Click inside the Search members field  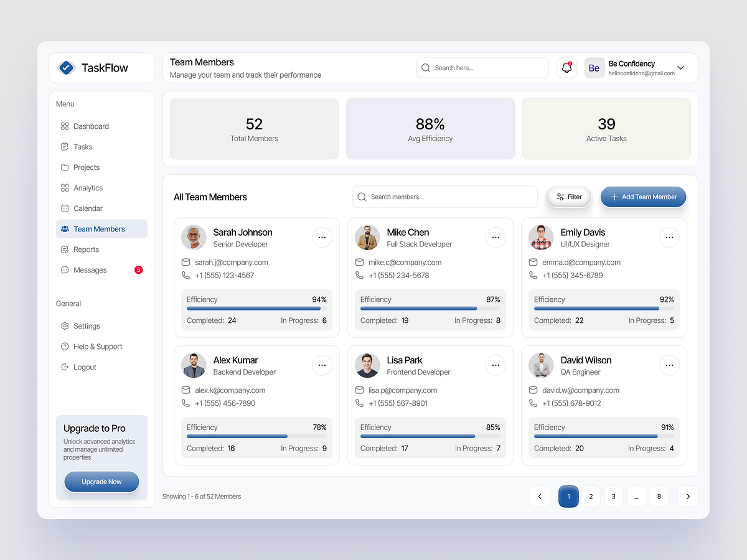444,197
